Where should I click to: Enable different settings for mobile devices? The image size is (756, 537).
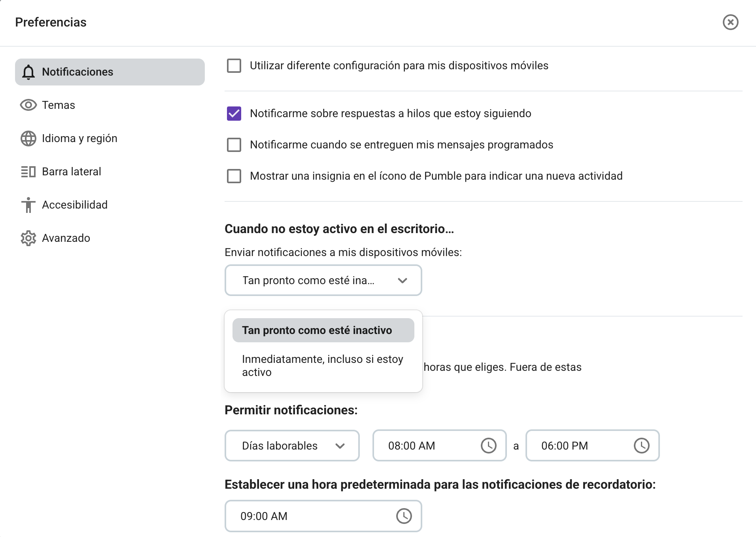coord(234,66)
